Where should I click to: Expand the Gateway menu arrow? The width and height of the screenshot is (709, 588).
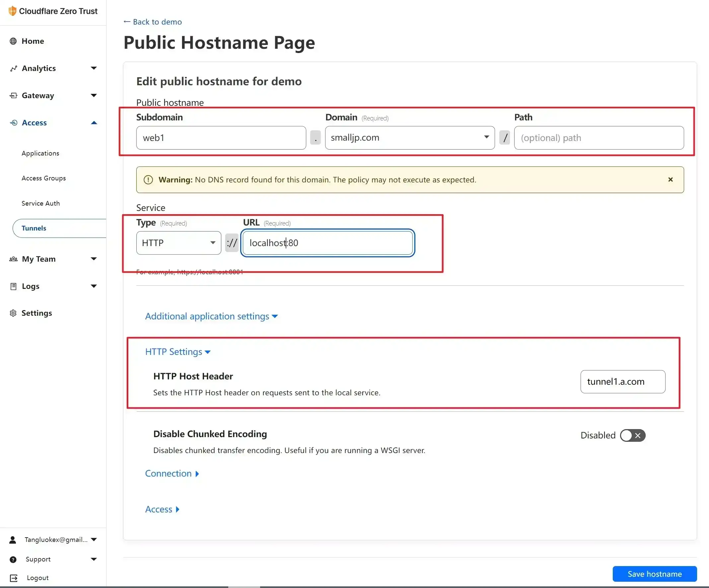[x=94, y=96]
